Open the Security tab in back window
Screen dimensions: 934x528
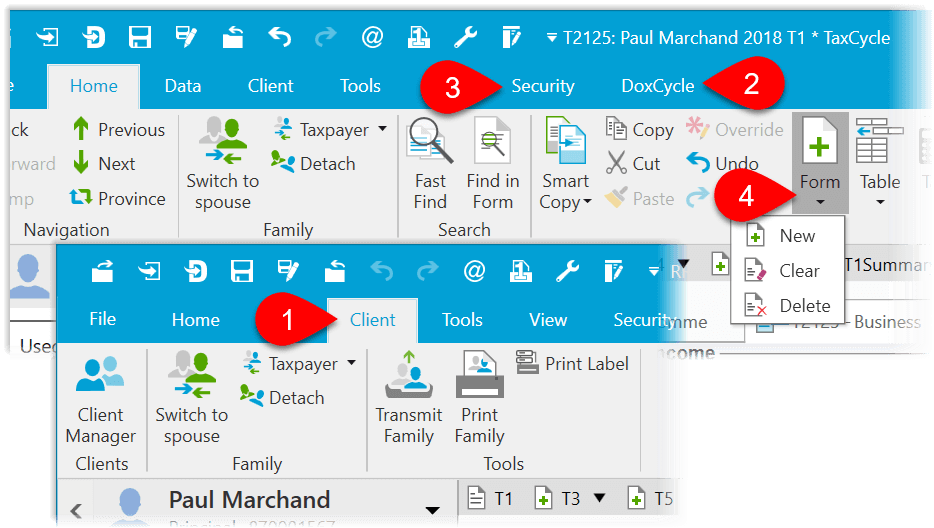point(543,86)
